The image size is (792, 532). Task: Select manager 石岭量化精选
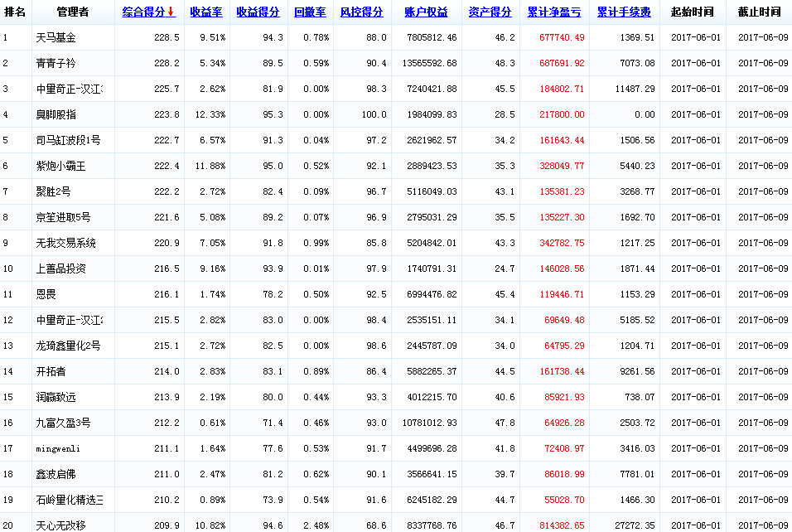click(70, 500)
